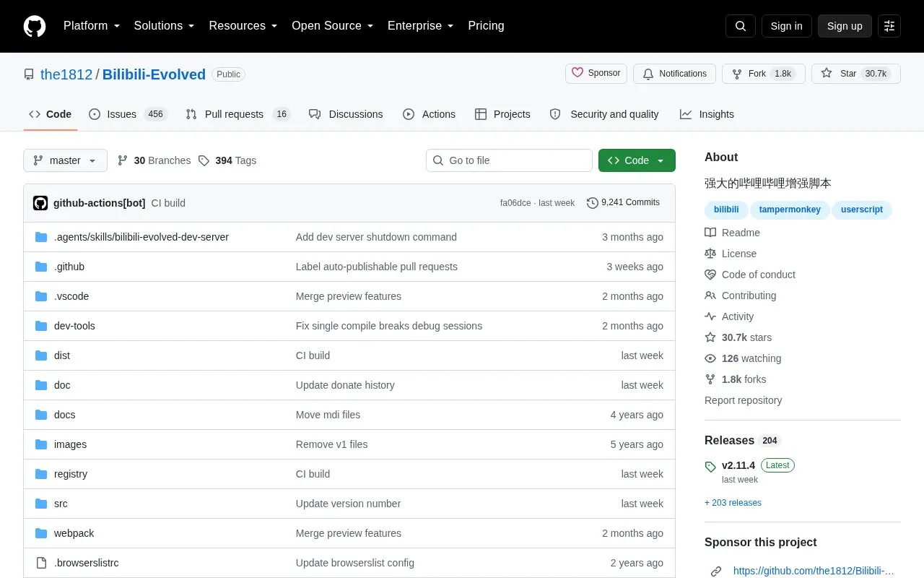Click the Sponsor heart button
This screenshot has height=578, width=924.
click(596, 74)
